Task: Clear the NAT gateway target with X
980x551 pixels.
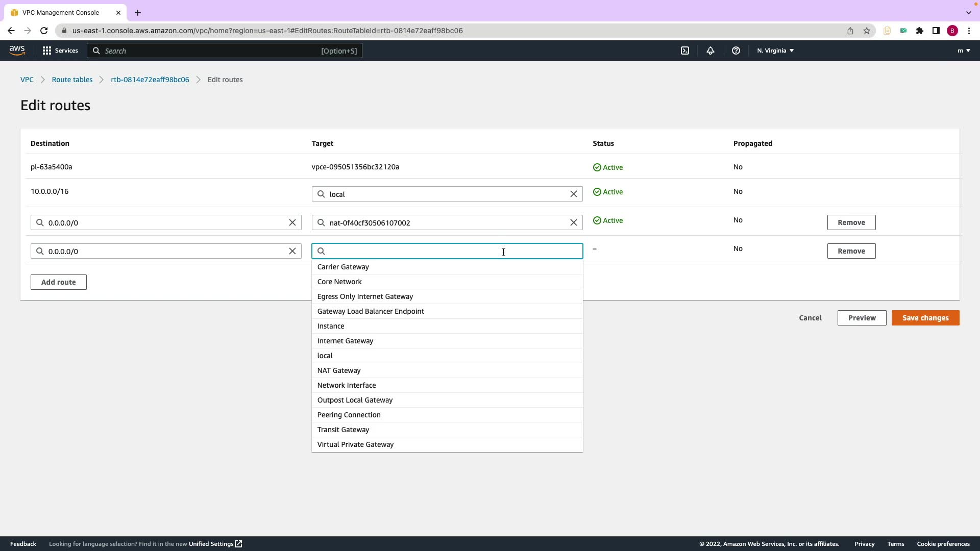Action: [x=573, y=222]
